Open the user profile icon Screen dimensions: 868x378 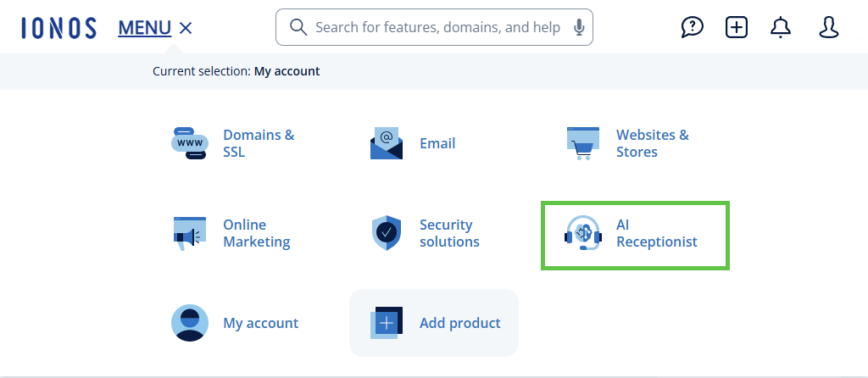(828, 27)
